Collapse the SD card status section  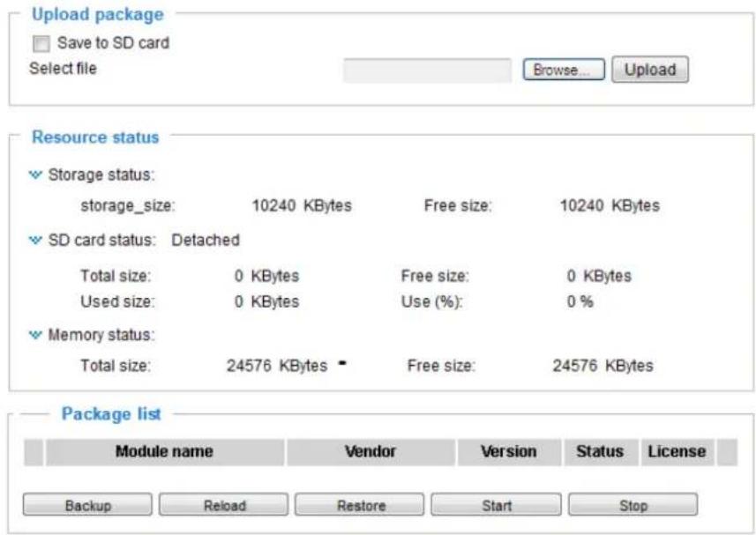click(35, 240)
